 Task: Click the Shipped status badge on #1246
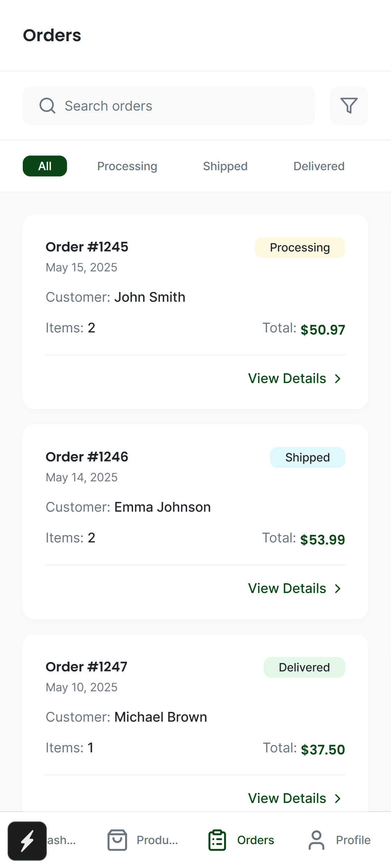pos(308,457)
